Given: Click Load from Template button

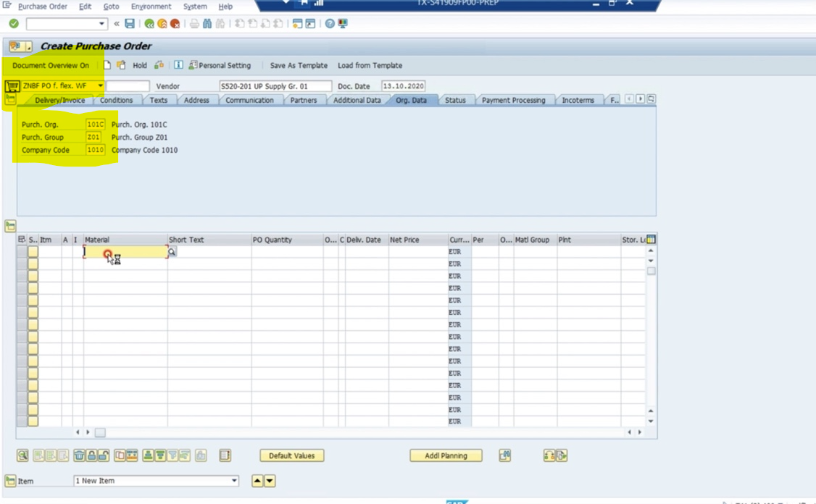Looking at the screenshot, I should [370, 66].
